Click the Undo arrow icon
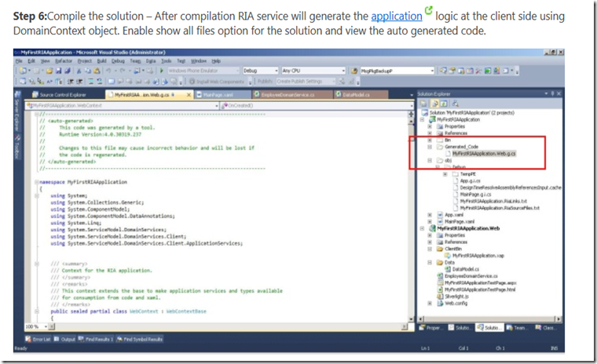 [108, 71]
